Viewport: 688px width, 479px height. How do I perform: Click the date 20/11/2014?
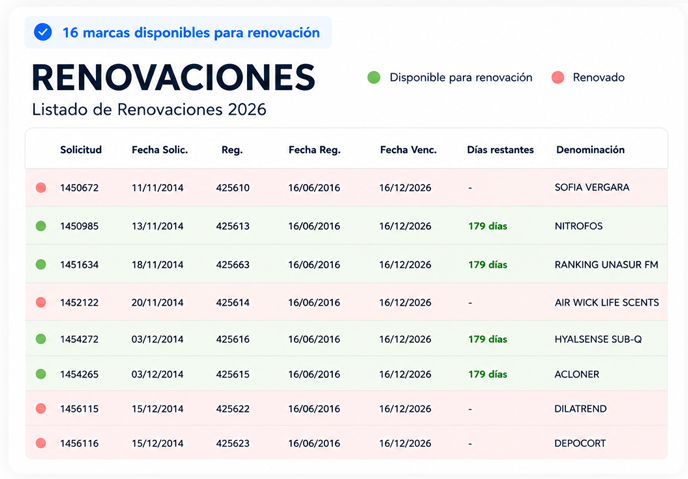click(x=158, y=302)
